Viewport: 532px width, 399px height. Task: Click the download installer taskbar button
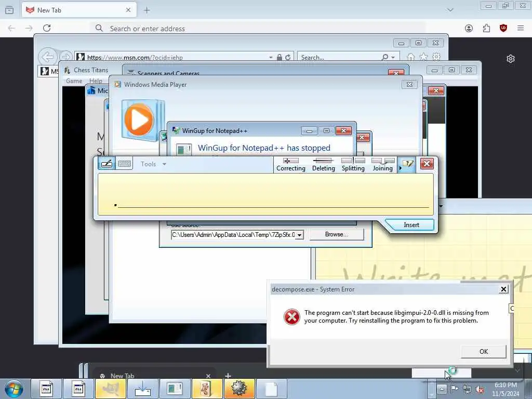click(x=143, y=389)
